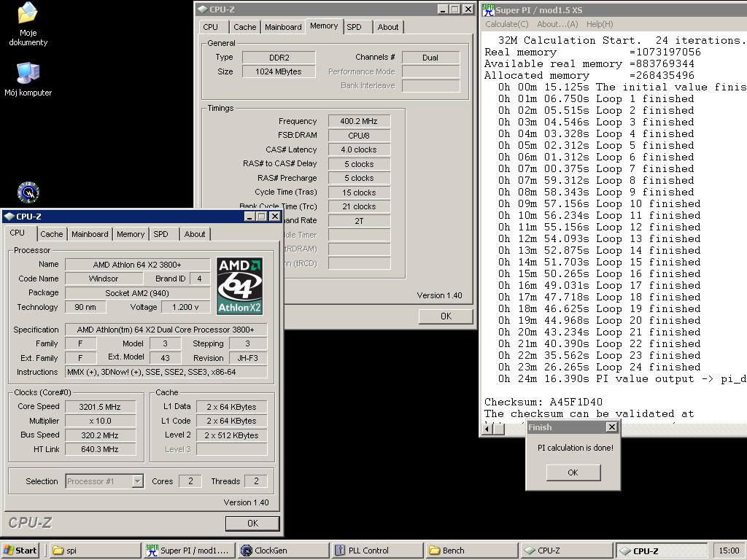747x560 pixels.
Task: Switch to About tab in back CPU-Z window
Action: tap(388, 27)
